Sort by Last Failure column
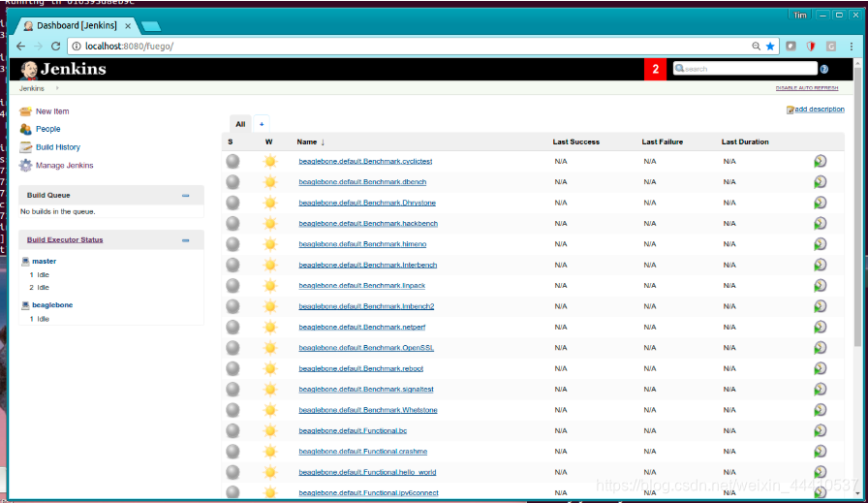 (x=662, y=141)
